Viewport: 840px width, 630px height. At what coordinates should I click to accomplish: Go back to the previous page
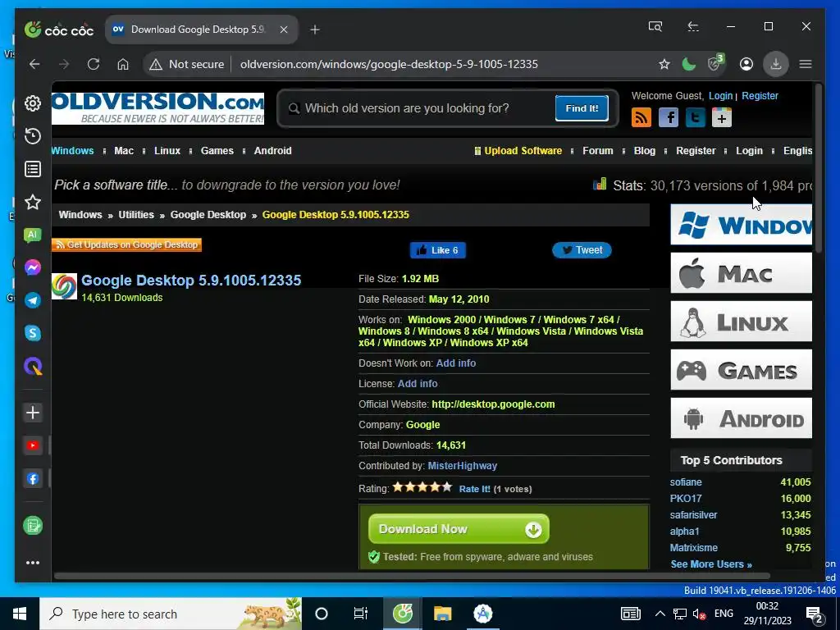[34, 64]
